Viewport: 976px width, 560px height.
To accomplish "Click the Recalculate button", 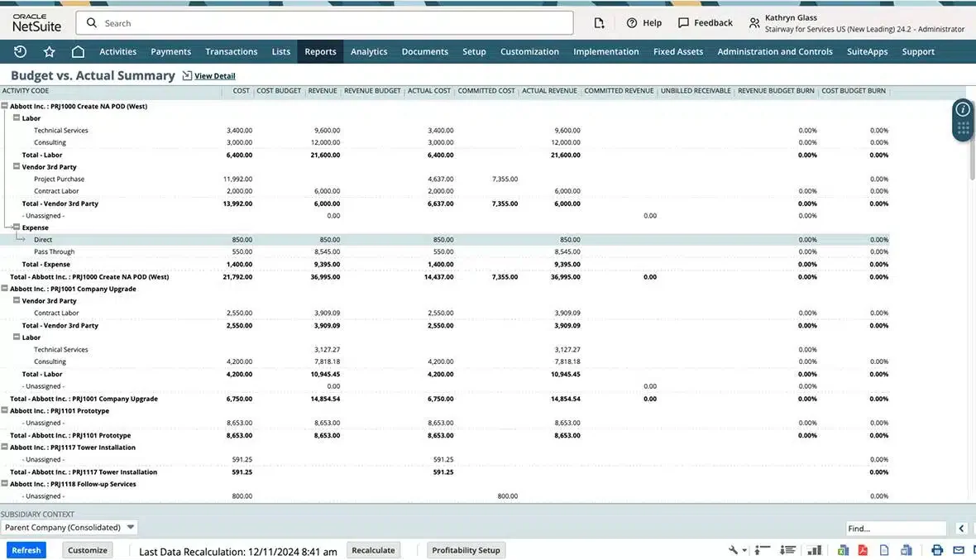I will 373,550.
